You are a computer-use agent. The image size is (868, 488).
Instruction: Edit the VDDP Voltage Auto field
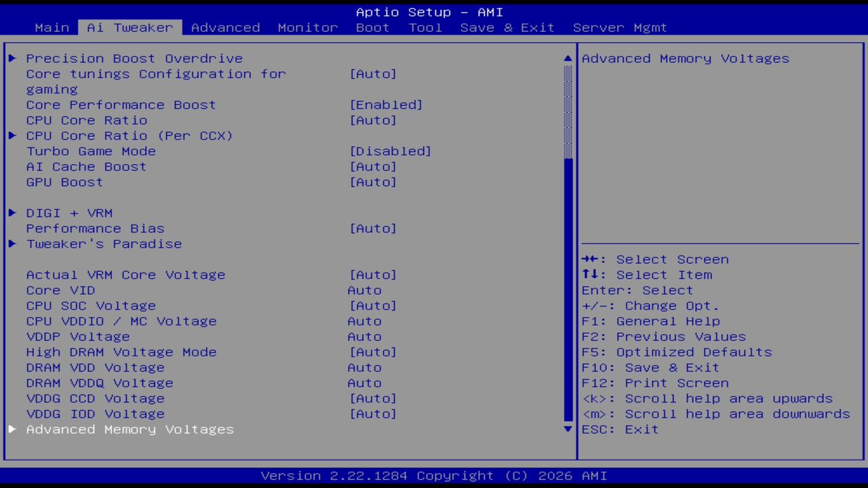tap(365, 337)
